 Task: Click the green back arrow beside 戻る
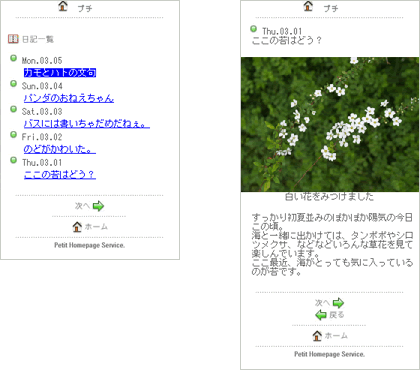pyautogui.click(x=321, y=315)
